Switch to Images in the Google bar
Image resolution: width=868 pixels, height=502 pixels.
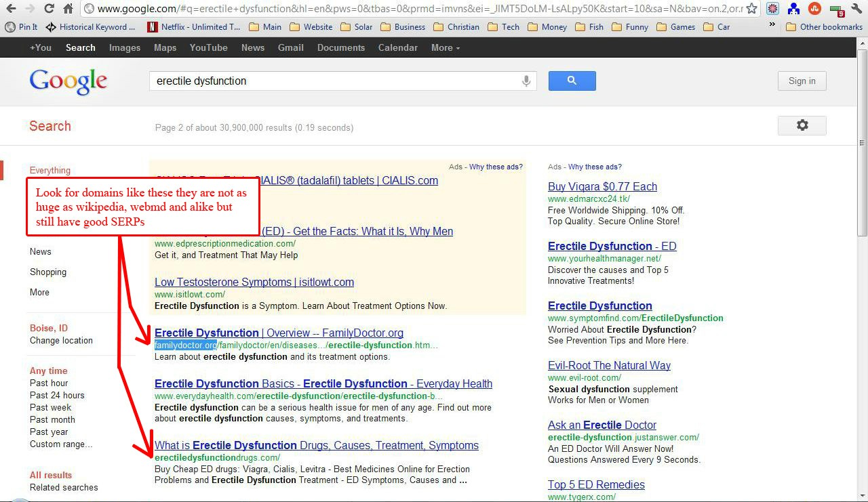click(x=125, y=47)
